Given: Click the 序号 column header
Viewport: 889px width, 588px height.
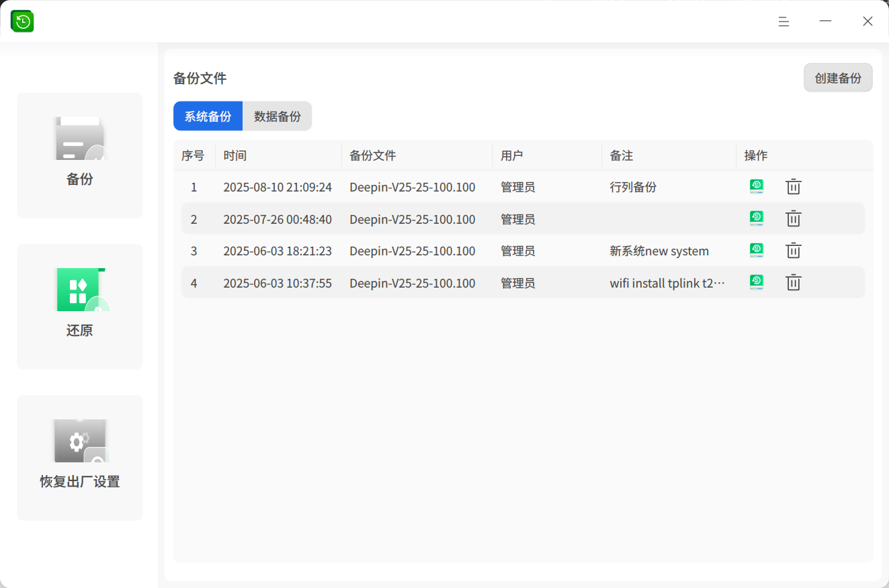Looking at the screenshot, I should (193, 156).
